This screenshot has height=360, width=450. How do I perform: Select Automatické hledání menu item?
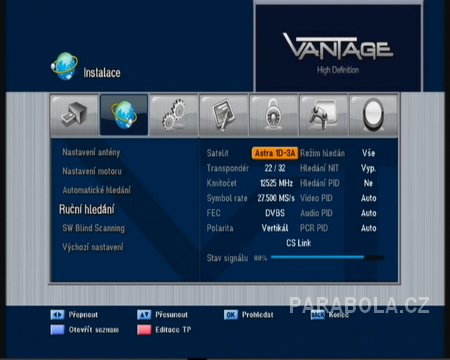tap(96, 190)
